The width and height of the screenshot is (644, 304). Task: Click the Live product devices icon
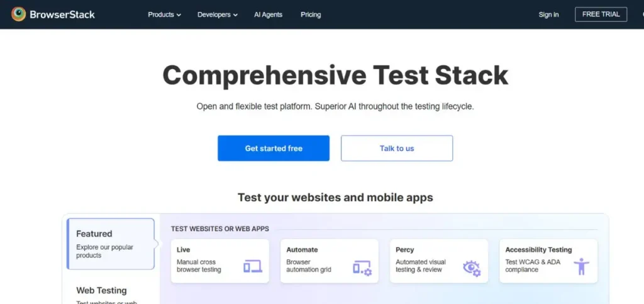[x=253, y=267]
